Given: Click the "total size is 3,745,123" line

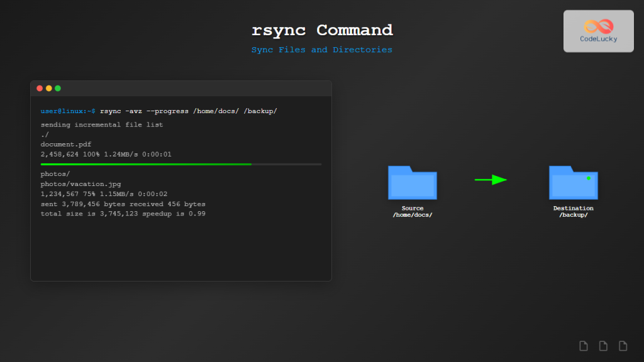Looking at the screenshot, I should 123,214.
